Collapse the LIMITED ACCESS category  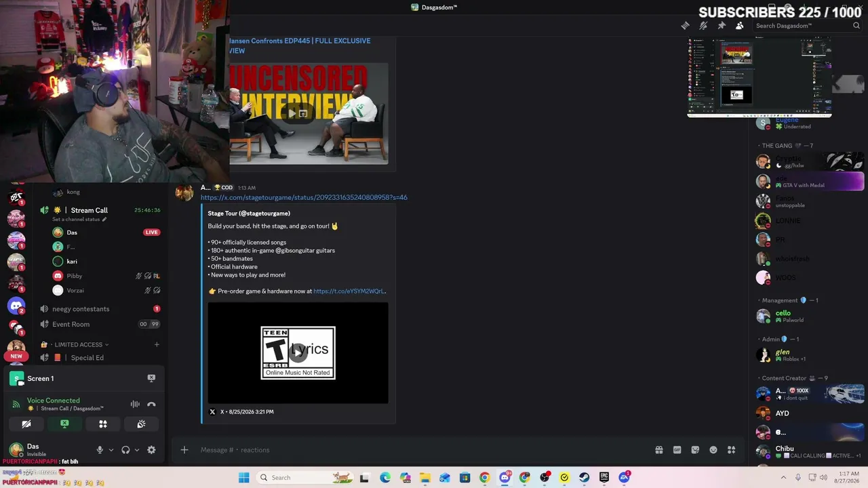coord(78,344)
